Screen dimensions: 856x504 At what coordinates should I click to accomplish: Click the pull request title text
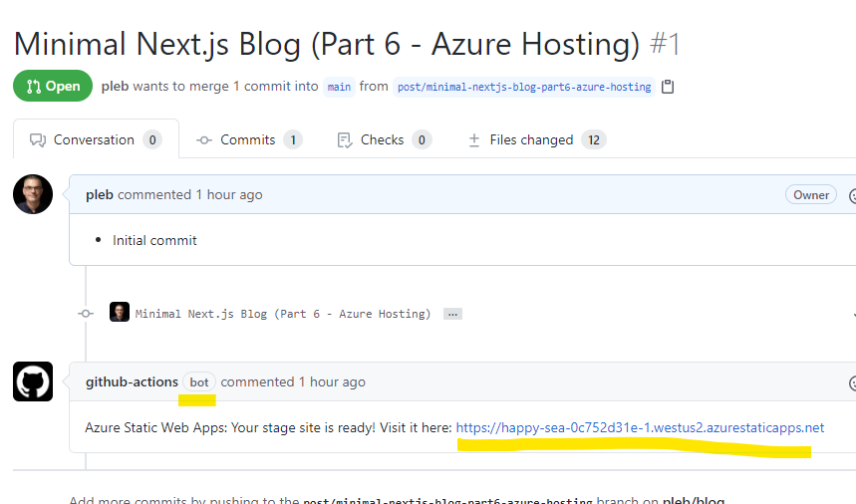(327, 44)
